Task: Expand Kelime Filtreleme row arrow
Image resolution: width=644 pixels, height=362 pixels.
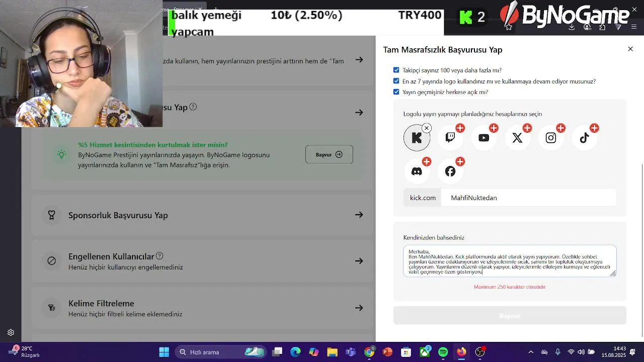Action: point(359,308)
